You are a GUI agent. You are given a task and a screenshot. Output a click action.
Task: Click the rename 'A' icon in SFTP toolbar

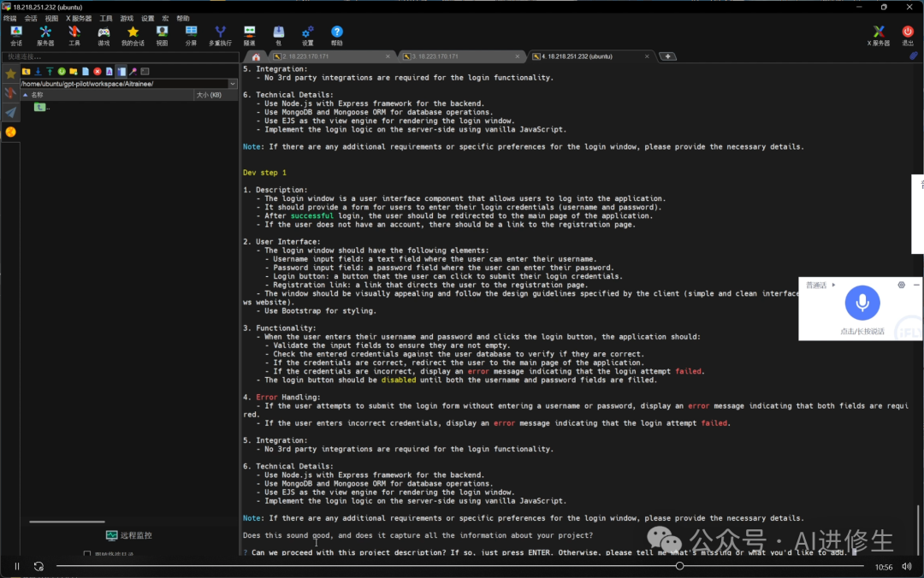(109, 71)
